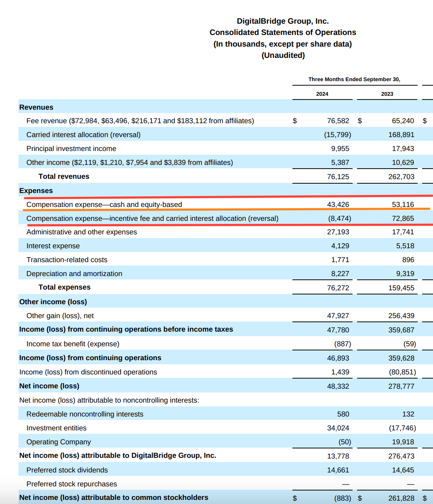433x504 pixels.
Task: Select the 43,426 value
Action: [338, 205]
